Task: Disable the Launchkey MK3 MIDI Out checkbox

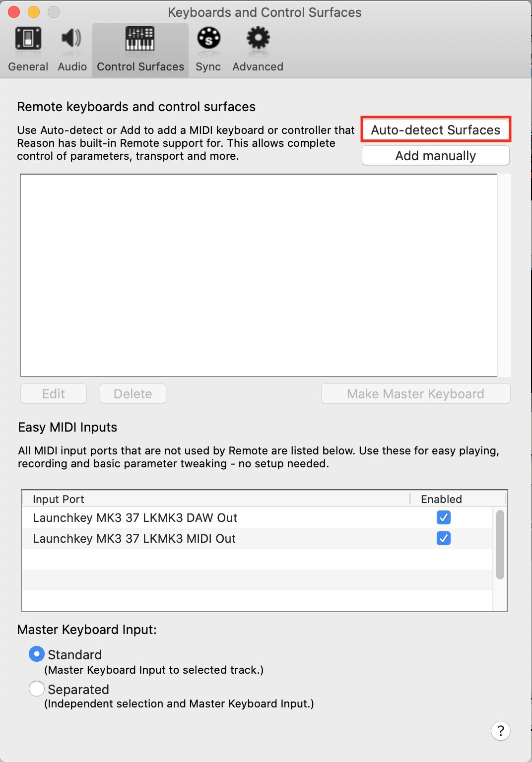Action: coord(444,538)
